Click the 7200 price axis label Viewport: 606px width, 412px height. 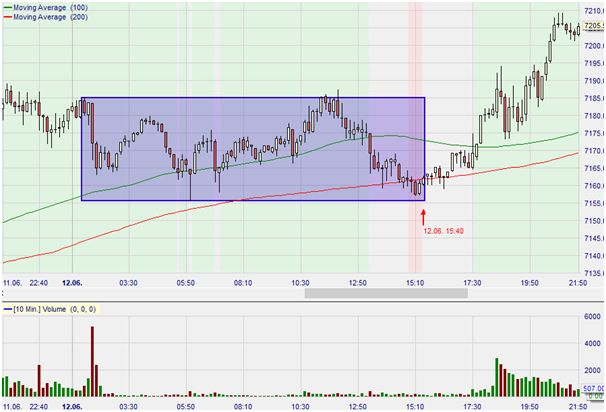[594, 46]
